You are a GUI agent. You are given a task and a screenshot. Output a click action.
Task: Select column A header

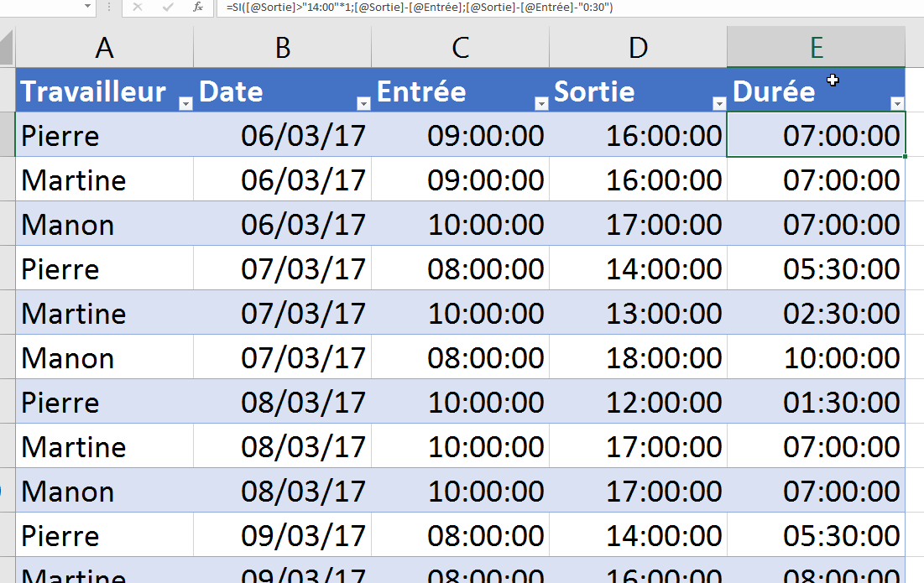[104, 48]
